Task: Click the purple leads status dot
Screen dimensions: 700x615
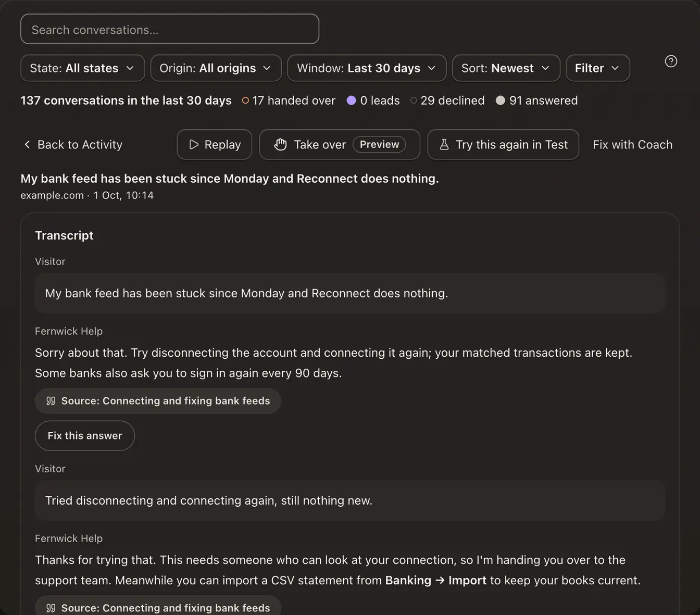Action: 352,101
